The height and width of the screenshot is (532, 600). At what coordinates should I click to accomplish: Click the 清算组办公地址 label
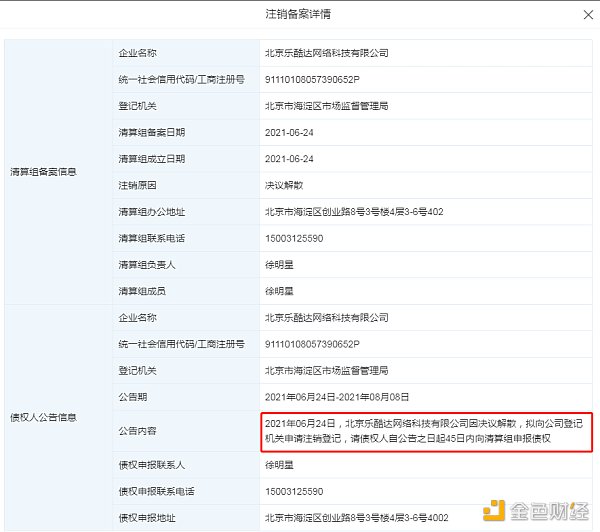152,212
